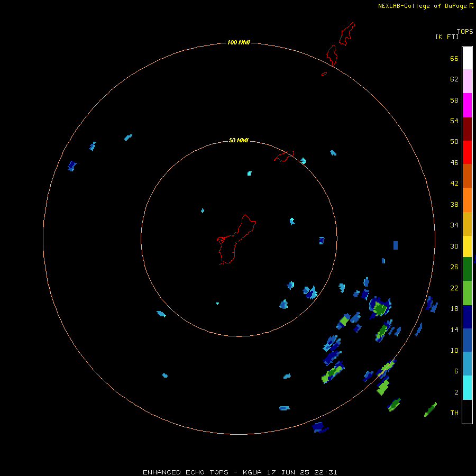This screenshot has height=476, width=476.
Task: Select the 54 legend value
Action: click(454, 121)
